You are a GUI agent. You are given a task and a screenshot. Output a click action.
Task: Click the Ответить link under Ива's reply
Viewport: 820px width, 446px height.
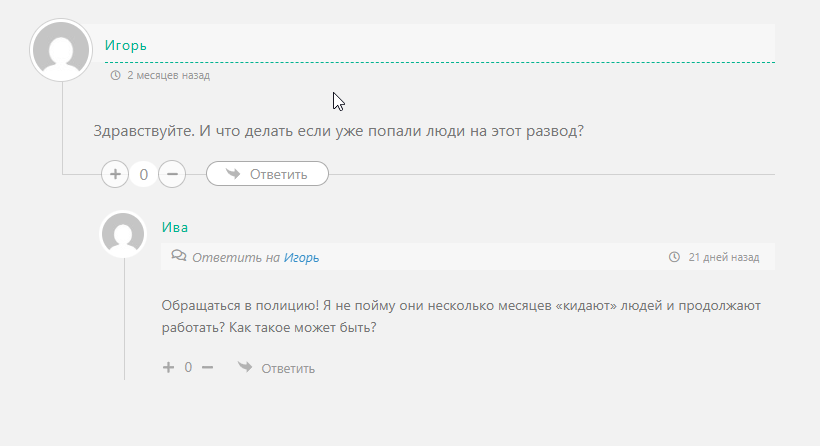pyautogui.click(x=288, y=368)
